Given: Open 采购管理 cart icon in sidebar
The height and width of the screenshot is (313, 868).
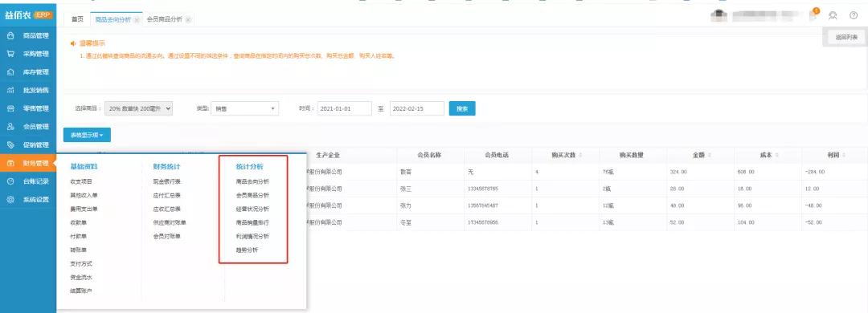Looking at the screenshot, I should point(10,55).
